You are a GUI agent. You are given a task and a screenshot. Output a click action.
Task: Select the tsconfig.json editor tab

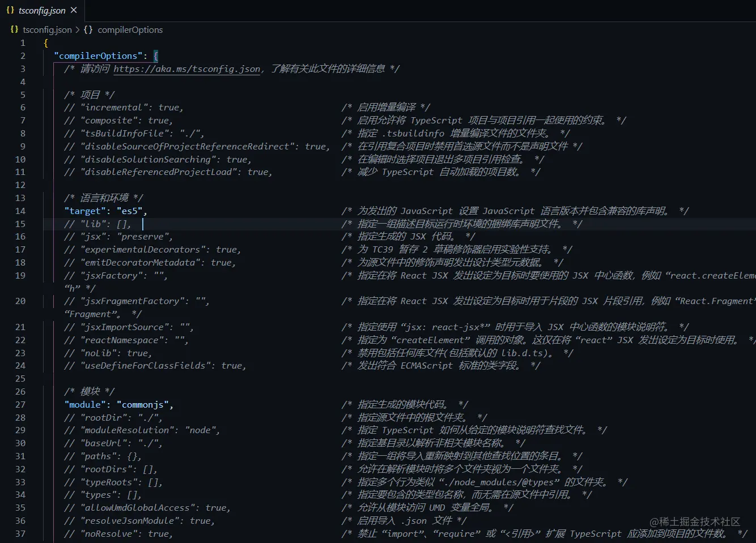click(x=42, y=10)
